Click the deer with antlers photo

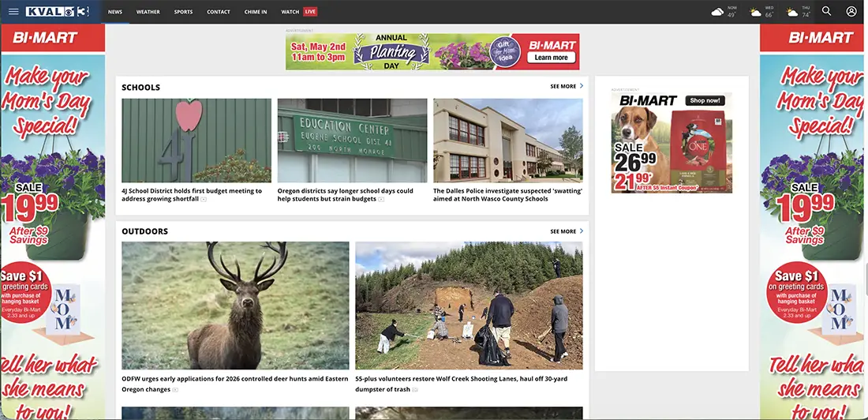click(235, 306)
